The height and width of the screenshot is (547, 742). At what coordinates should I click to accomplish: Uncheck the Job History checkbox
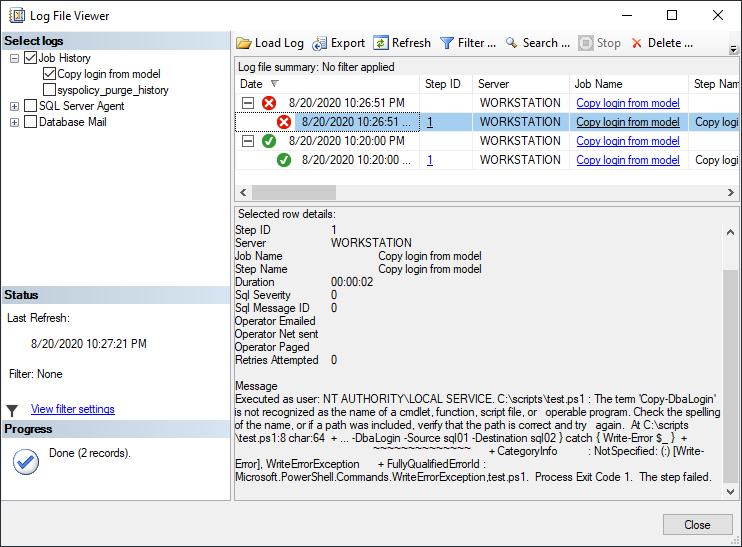tap(30, 58)
